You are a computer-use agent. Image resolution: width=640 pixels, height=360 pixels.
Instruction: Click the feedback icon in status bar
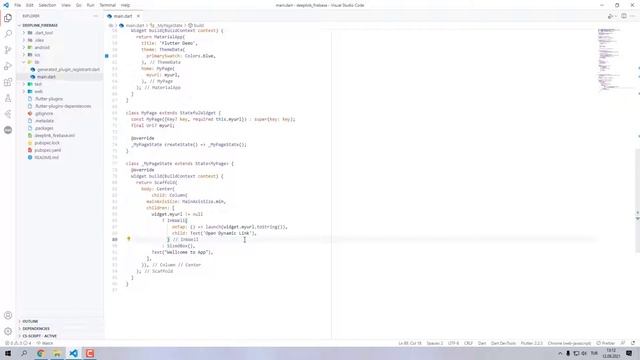click(623, 343)
